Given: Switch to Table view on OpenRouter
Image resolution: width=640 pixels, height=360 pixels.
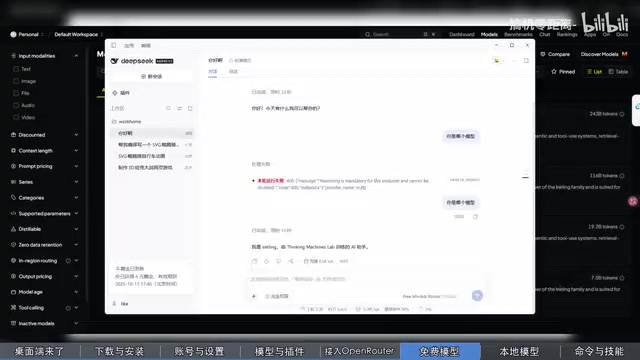Looking at the screenshot, I should (618, 72).
